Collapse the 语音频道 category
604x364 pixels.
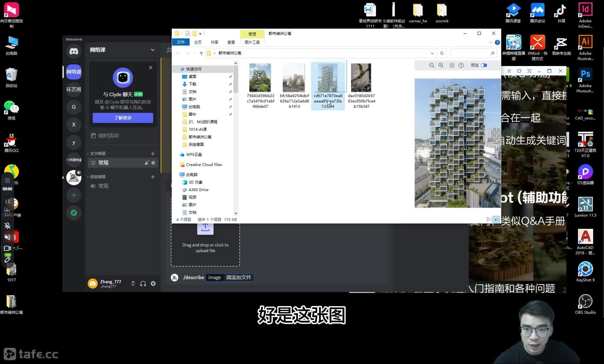(96, 177)
